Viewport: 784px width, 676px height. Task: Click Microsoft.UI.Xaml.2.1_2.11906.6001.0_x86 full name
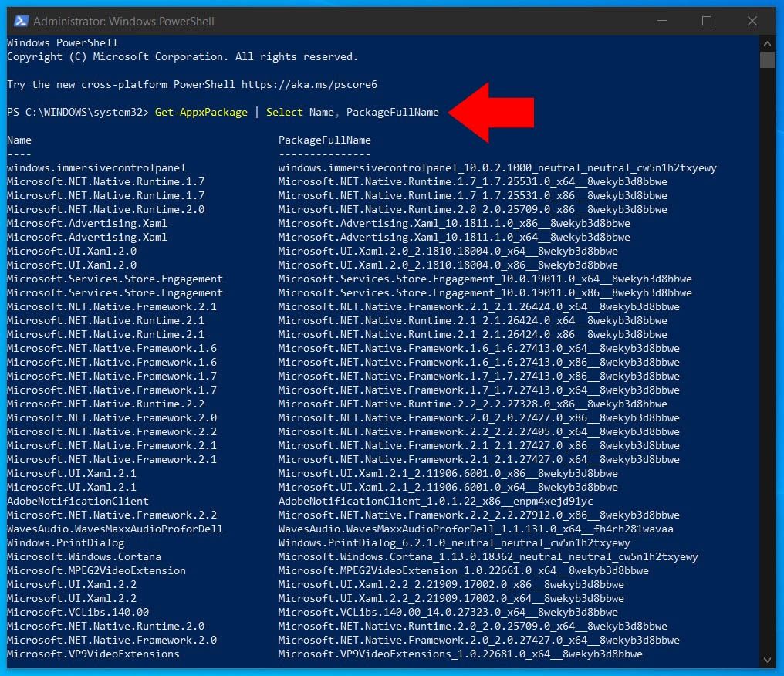[x=448, y=474]
